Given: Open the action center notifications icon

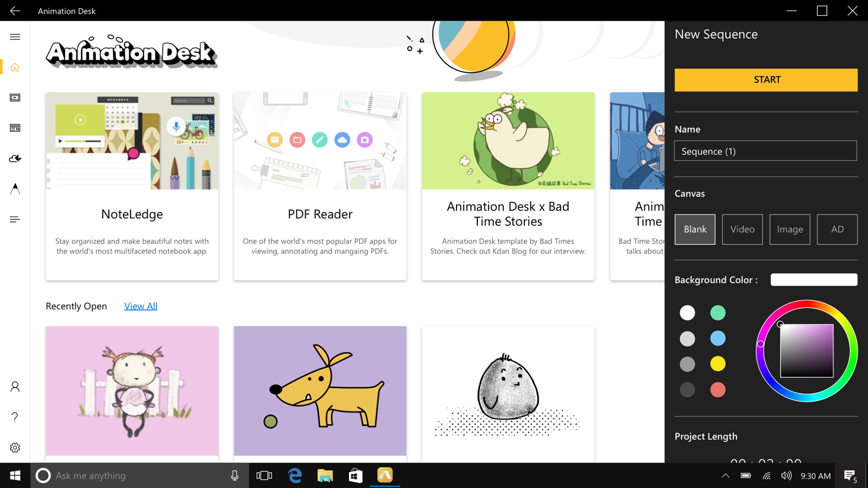Looking at the screenshot, I should (850, 476).
